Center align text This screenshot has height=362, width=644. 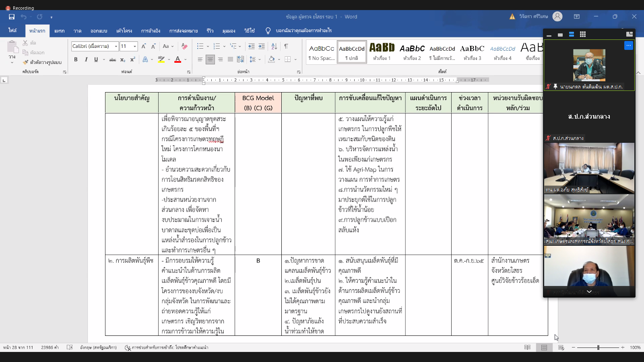pos(210,60)
